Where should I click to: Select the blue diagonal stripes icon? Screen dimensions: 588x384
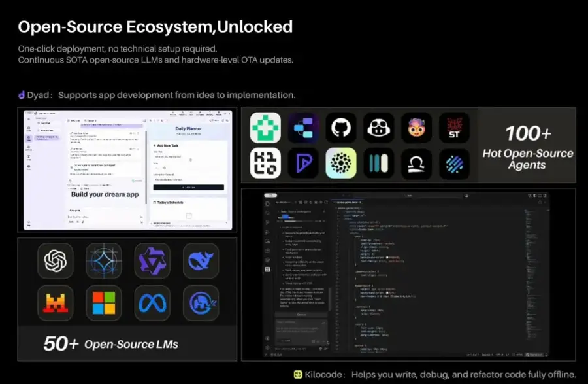pyautogui.click(x=454, y=164)
